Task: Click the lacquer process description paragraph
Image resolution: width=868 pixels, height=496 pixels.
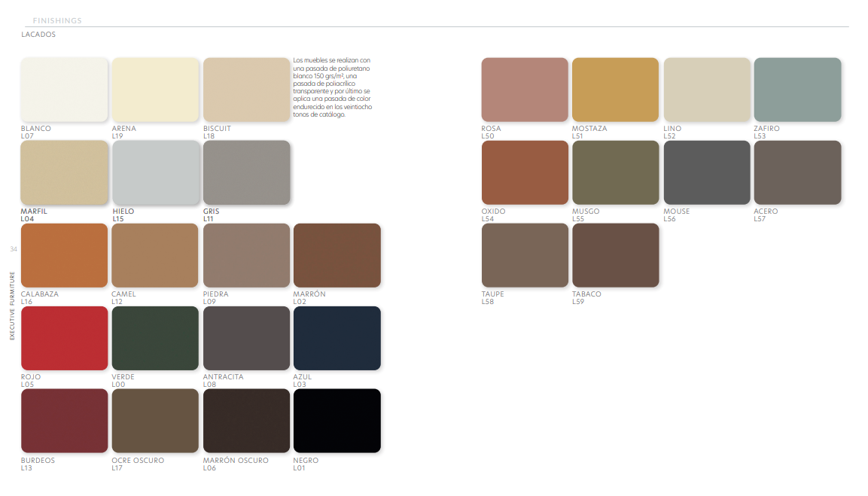Action: click(x=332, y=87)
